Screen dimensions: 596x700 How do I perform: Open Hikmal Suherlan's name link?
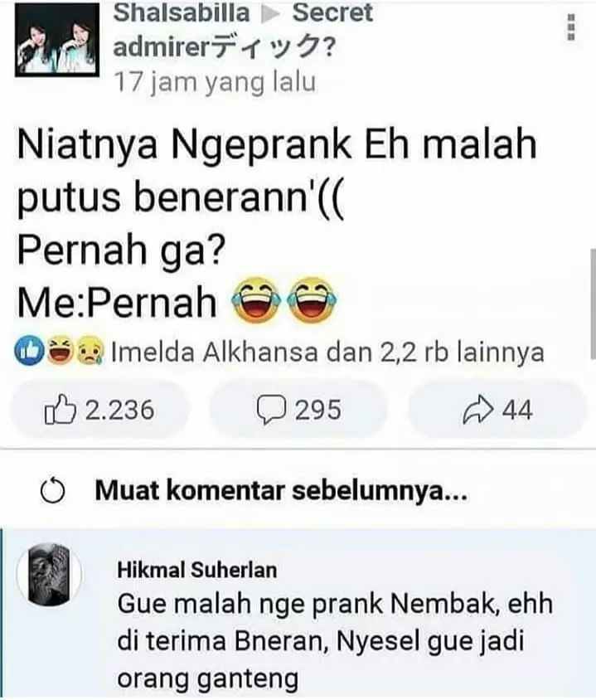[196, 570]
